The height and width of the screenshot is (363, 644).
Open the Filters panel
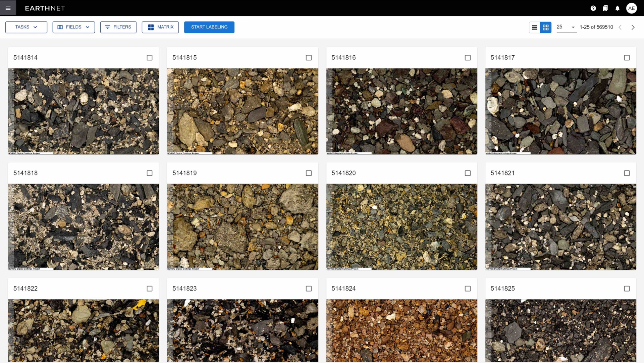click(118, 27)
